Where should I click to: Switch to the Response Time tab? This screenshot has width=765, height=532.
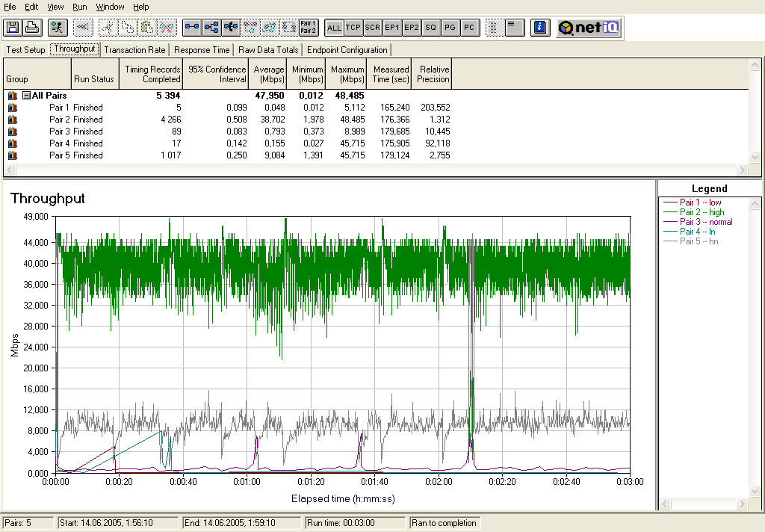point(202,50)
